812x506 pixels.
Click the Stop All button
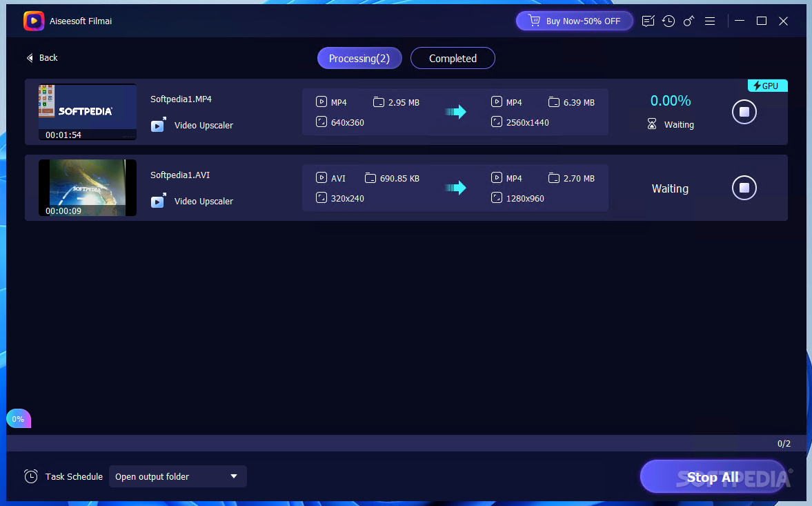713,476
